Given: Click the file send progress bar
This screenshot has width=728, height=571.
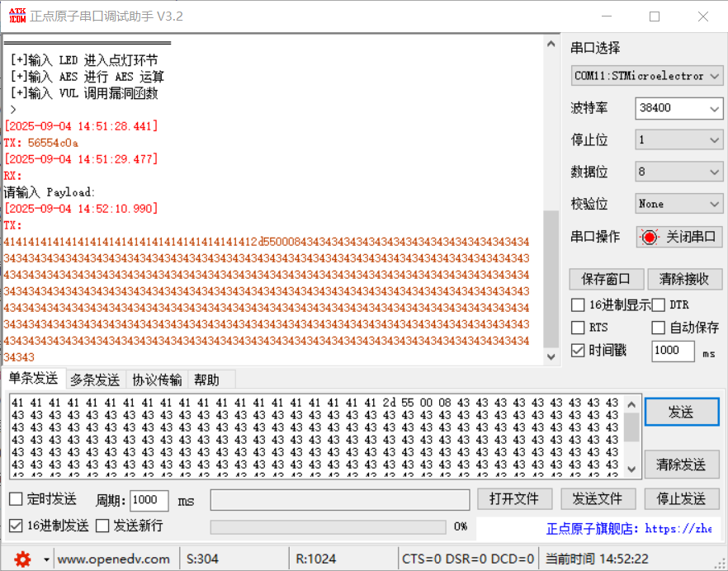Looking at the screenshot, I should click(x=329, y=526).
